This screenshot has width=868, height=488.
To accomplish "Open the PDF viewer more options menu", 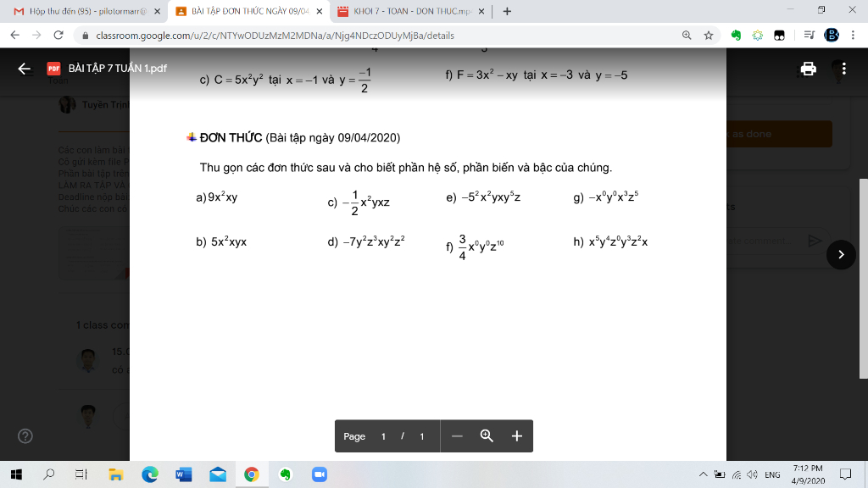I will [x=843, y=69].
